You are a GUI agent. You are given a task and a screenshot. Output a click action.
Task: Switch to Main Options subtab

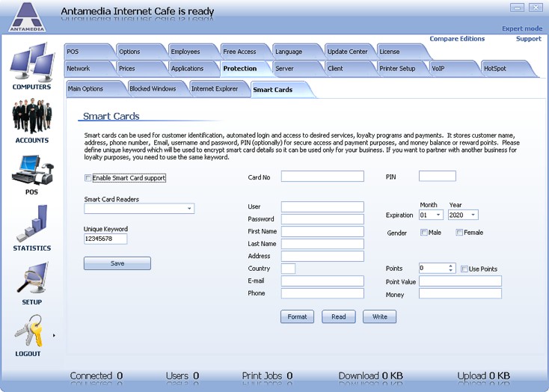click(94, 89)
